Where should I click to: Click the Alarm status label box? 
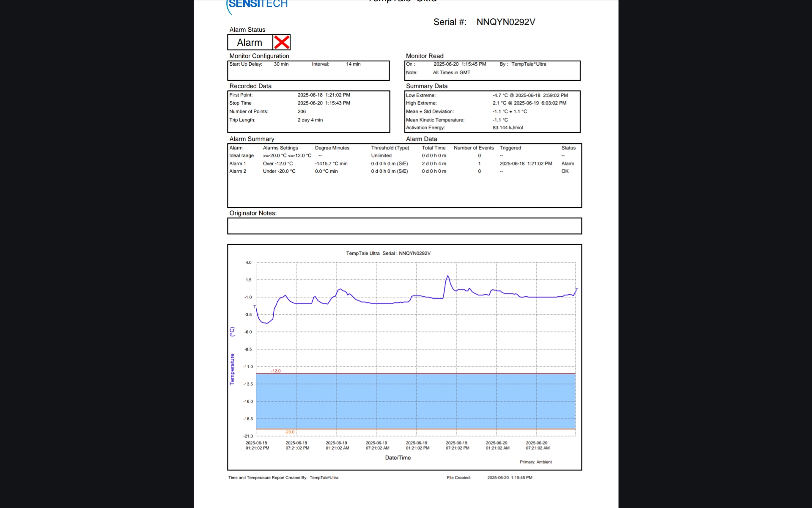click(250, 42)
